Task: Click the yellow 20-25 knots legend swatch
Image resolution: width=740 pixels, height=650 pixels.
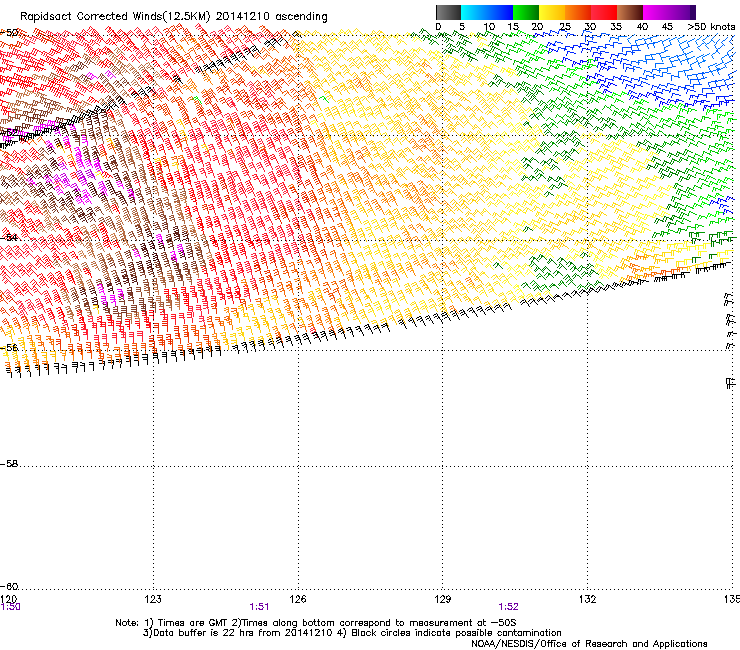Action: [552, 12]
